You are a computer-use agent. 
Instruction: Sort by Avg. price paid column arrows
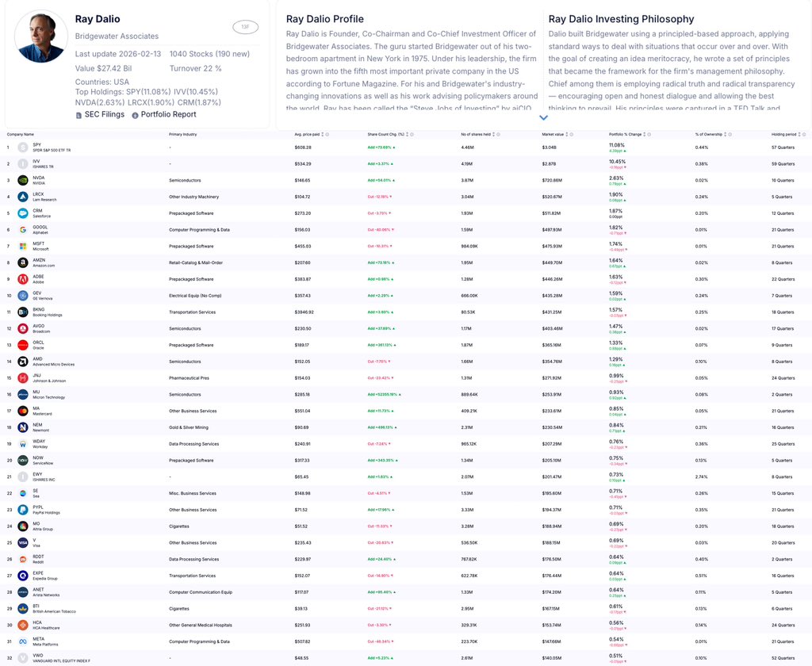pyautogui.click(x=323, y=134)
